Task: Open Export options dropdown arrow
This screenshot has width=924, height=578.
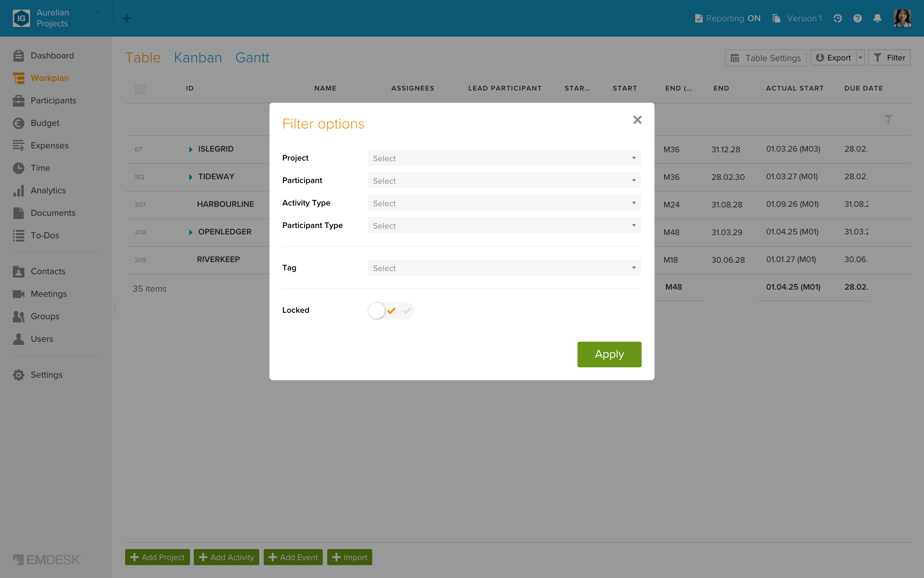Action: (x=860, y=58)
